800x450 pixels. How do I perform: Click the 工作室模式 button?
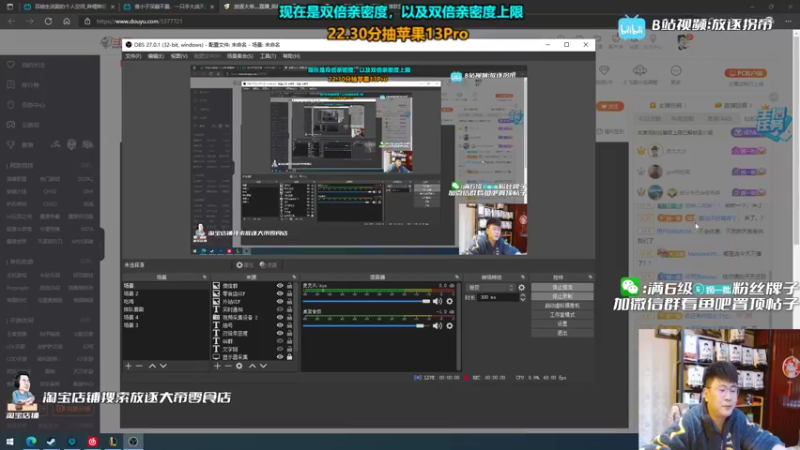[562, 315]
